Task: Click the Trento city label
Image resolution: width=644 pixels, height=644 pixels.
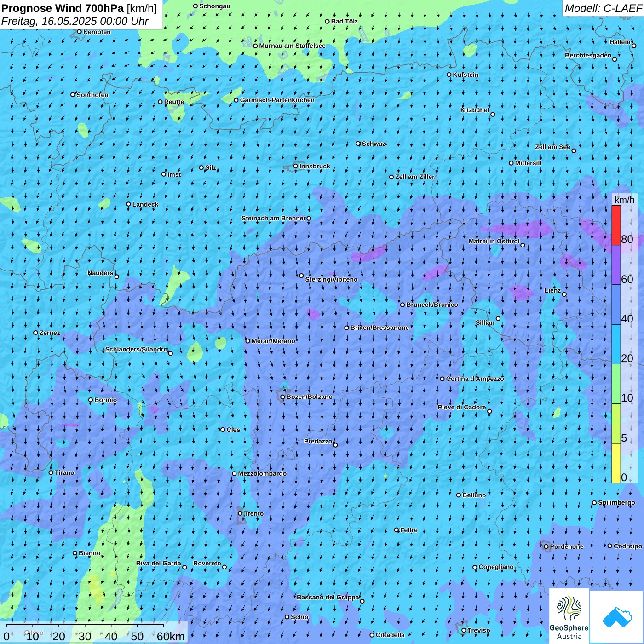Action: pos(254,513)
